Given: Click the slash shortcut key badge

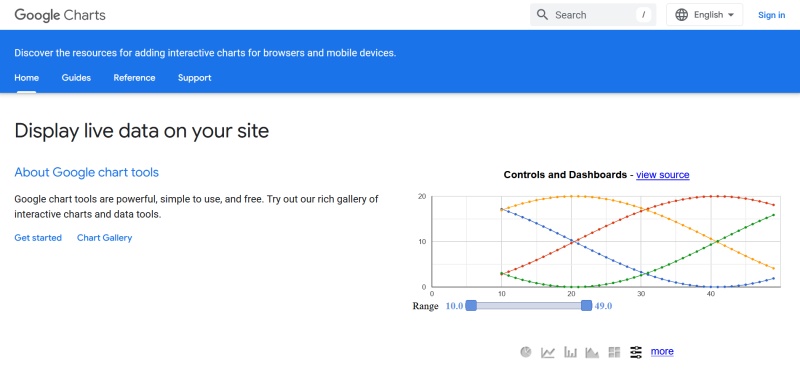Looking at the screenshot, I should 643,15.
